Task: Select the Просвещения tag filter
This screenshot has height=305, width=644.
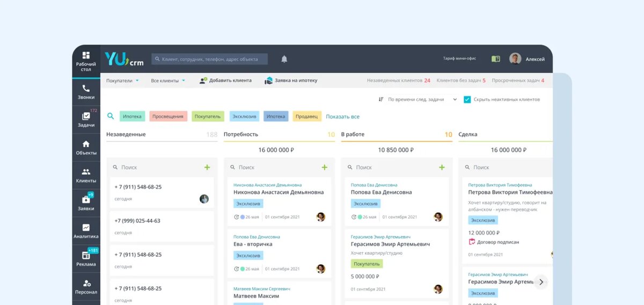Action: [168, 116]
